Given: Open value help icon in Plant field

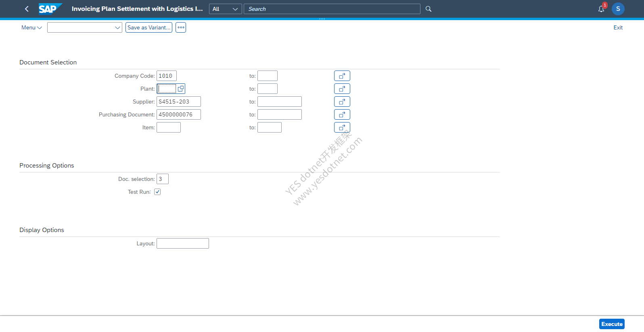Looking at the screenshot, I should pyautogui.click(x=181, y=89).
